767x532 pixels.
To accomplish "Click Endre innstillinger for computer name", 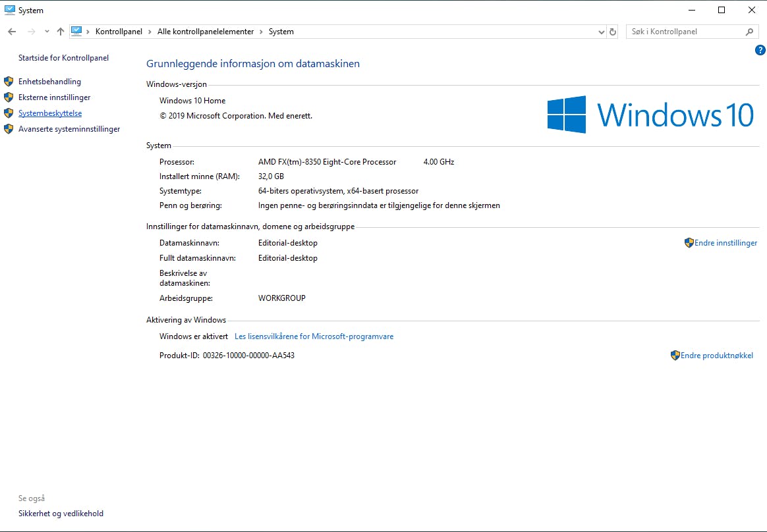I will click(726, 243).
